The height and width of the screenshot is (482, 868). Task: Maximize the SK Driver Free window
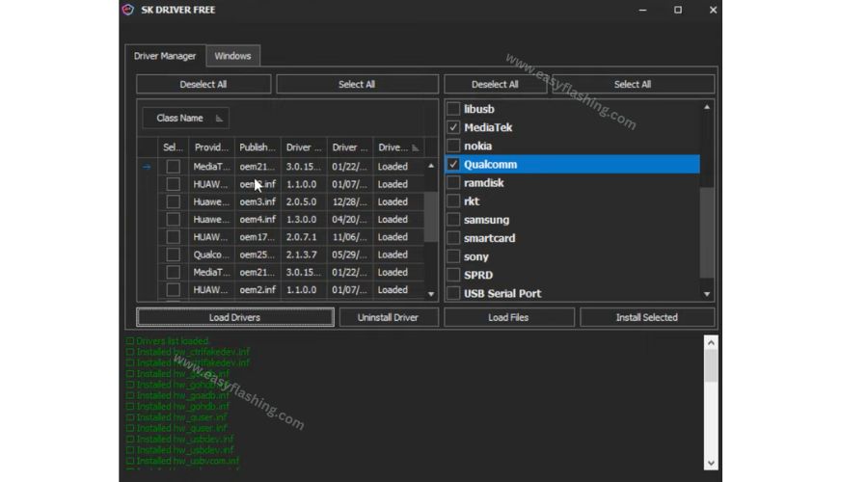[678, 10]
